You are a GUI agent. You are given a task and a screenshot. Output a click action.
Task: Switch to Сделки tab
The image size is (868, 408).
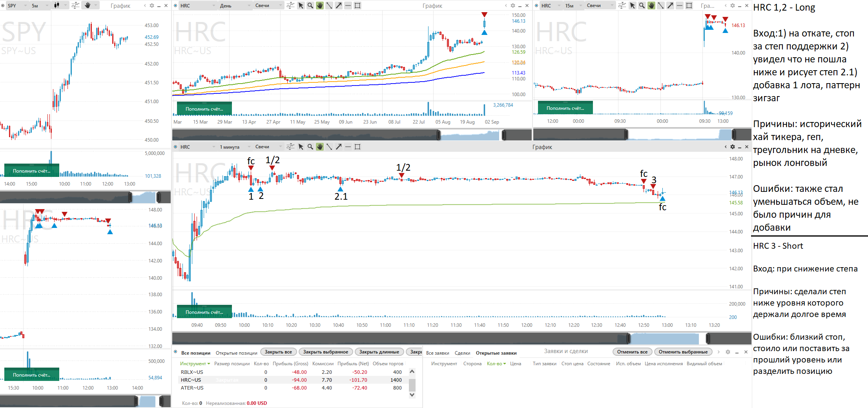click(x=462, y=353)
